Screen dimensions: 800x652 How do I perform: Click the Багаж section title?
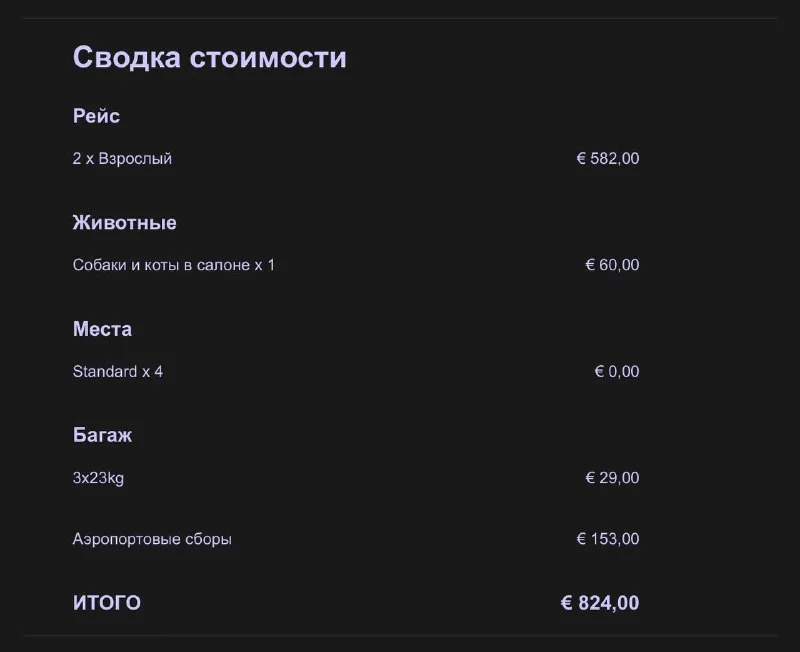pyautogui.click(x=102, y=436)
